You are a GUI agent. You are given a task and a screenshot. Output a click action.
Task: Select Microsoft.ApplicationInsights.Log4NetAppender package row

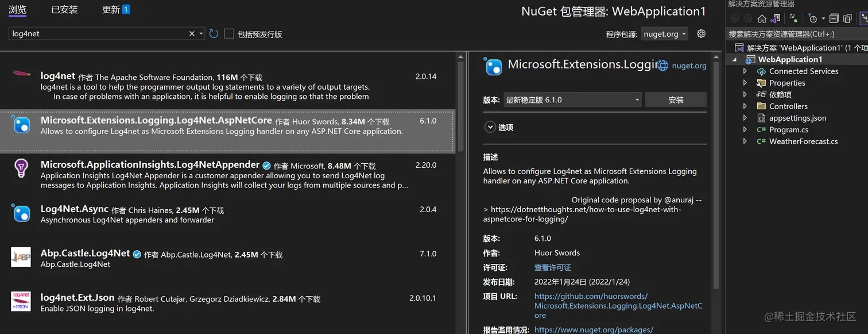pos(228,175)
